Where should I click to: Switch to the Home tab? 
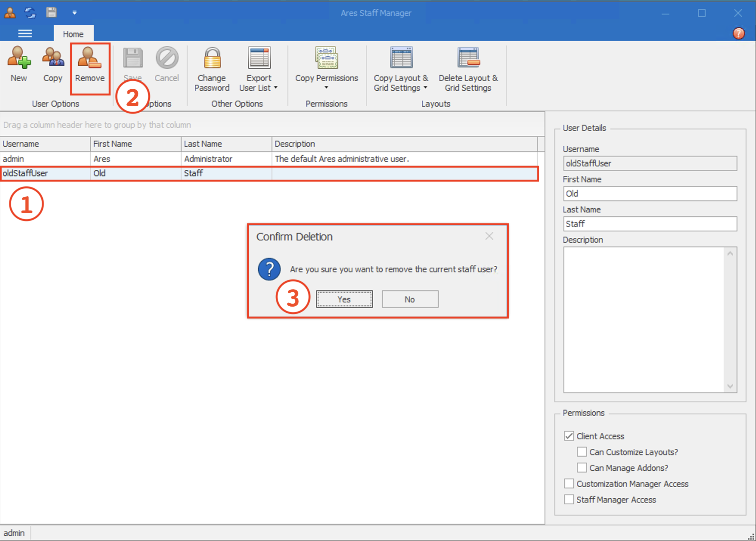[x=73, y=33]
